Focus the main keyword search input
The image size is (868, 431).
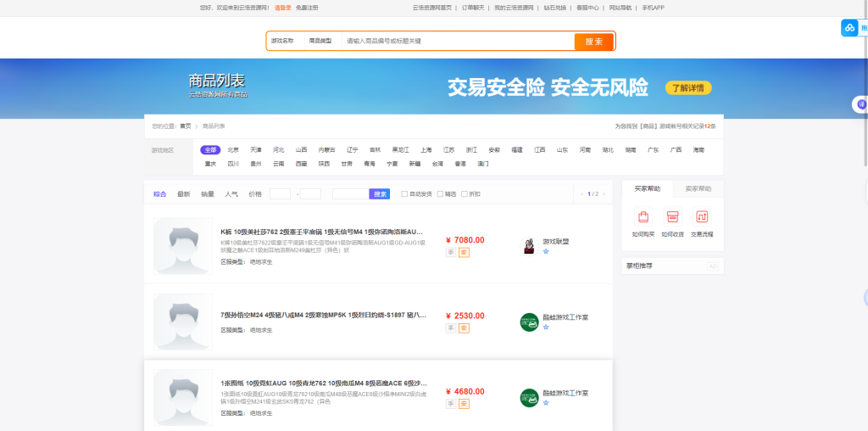pyautogui.click(x=458, y=41)
